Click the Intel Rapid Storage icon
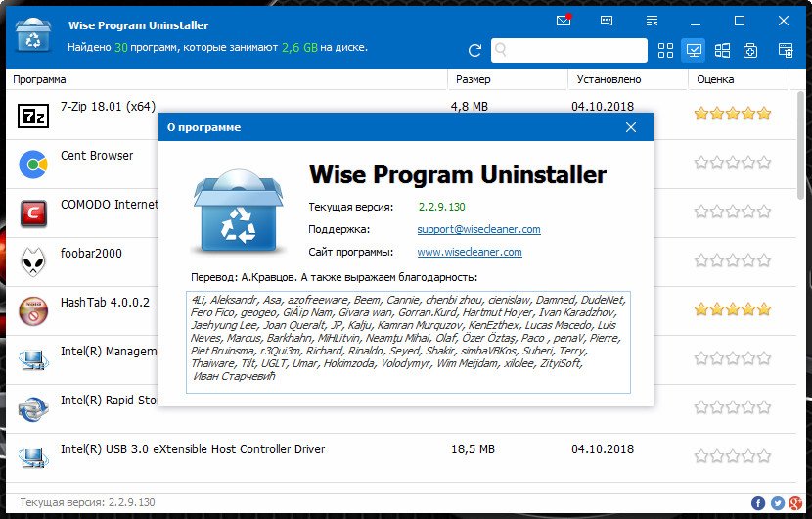This screenshot has height=519, width=812. tap(33, 409)
